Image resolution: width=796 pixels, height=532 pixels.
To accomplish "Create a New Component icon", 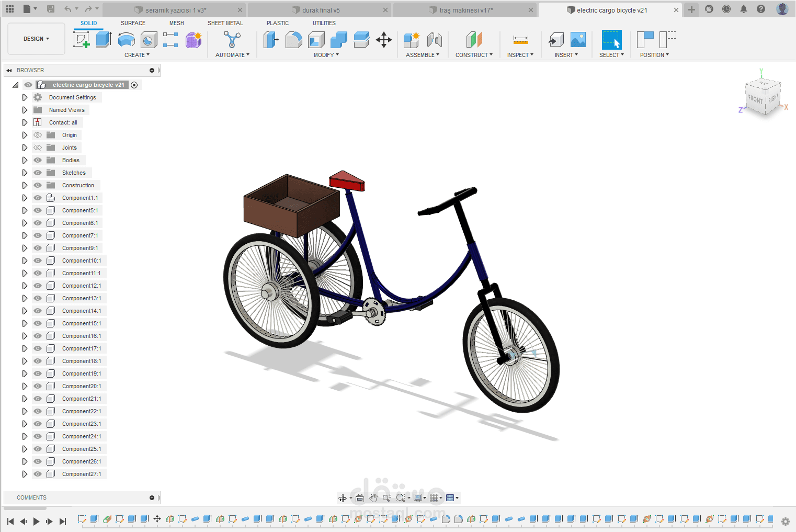I will [412, 40].
